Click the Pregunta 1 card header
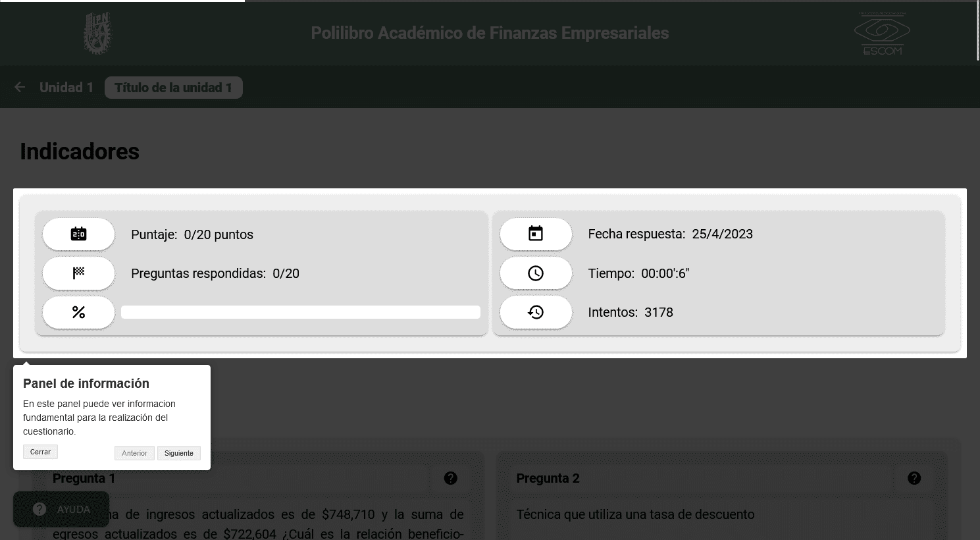The image size is (980, 540). 84,478
